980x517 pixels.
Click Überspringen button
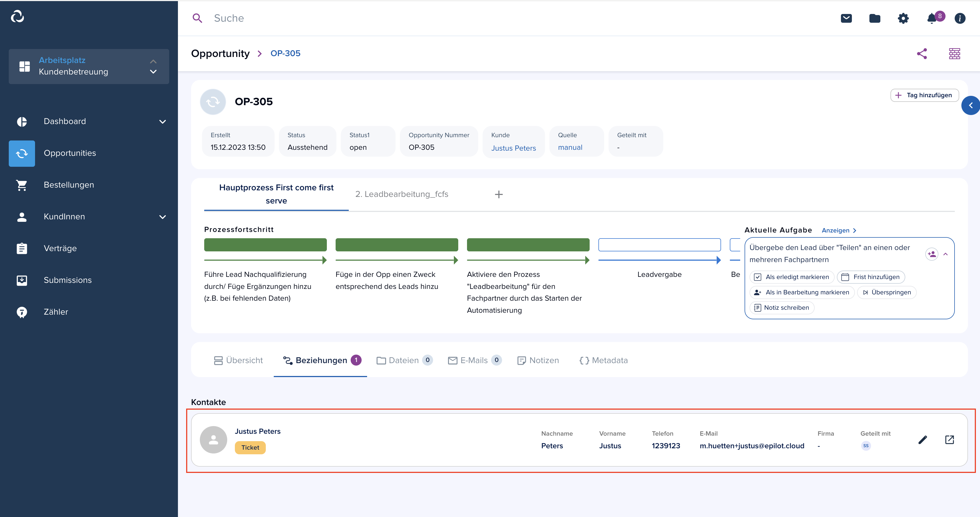[x=886, y=292]
